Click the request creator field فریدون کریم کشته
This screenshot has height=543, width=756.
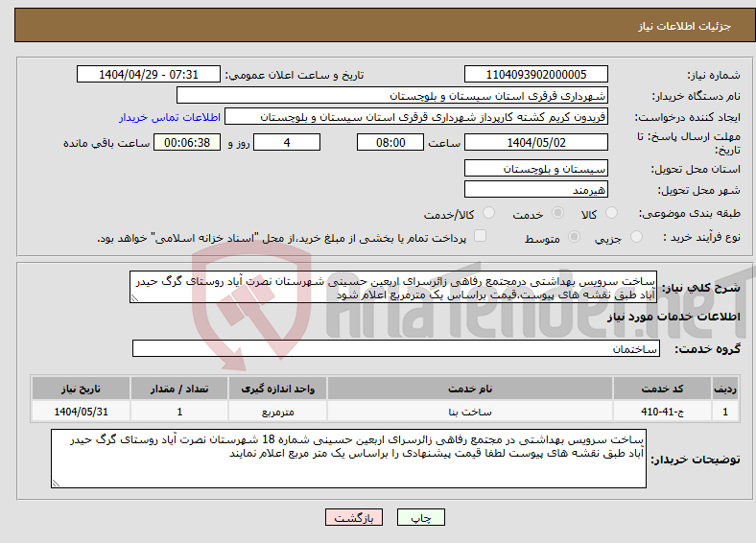pos(416,117)
